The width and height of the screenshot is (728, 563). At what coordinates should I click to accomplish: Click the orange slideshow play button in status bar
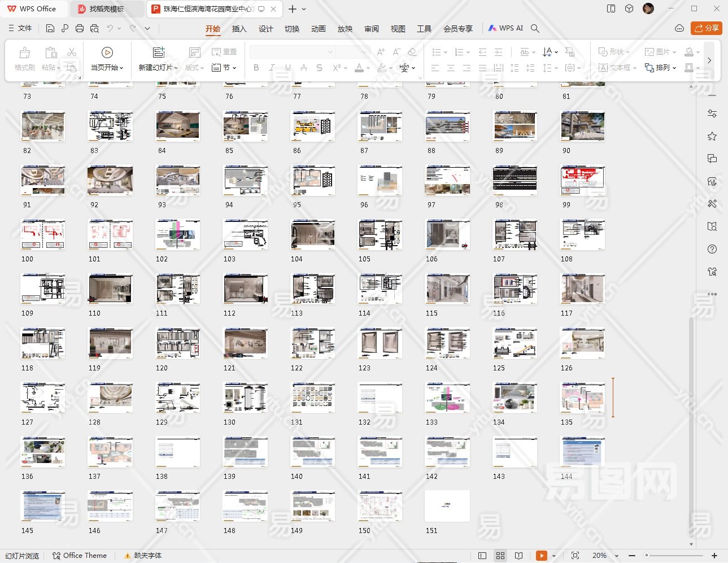tap(541, 556)
